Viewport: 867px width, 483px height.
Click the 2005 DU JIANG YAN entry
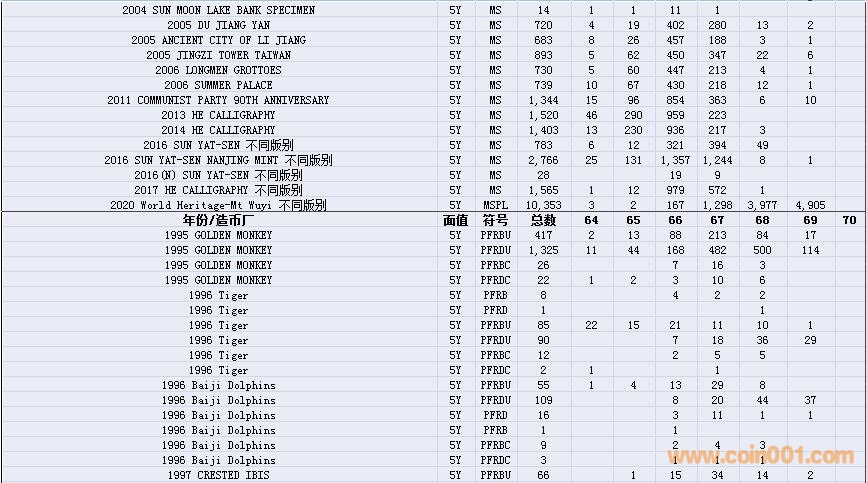pyautogui.click(x=218, y=25)
